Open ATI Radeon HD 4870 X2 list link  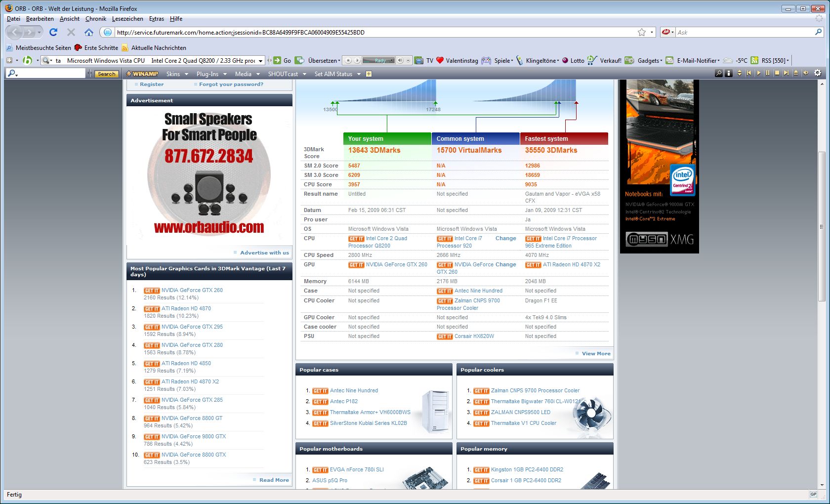[x=190, y=381]
